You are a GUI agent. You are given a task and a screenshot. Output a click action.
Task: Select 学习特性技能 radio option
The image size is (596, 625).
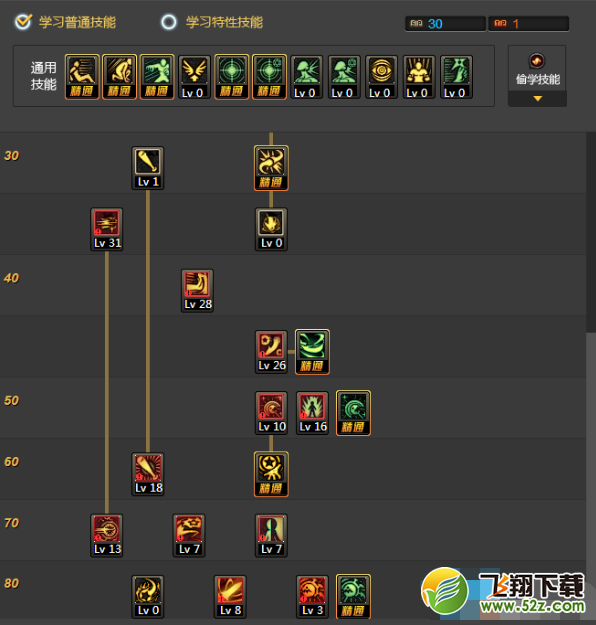169,22
